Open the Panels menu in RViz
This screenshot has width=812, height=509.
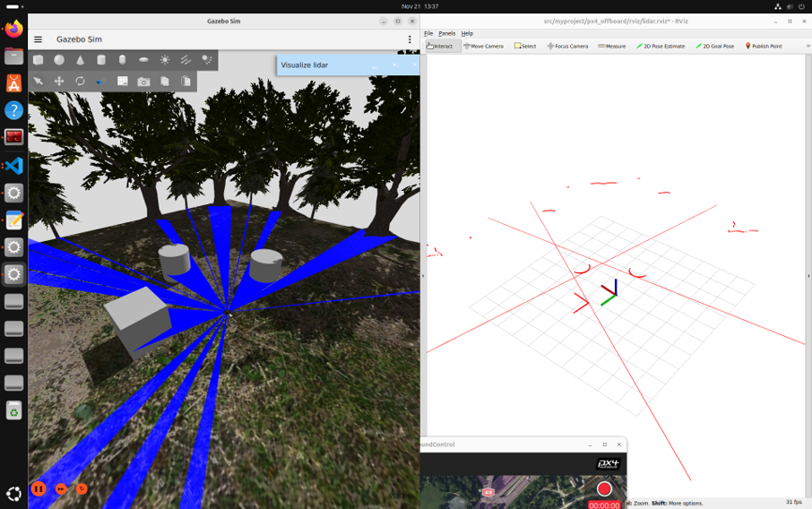pyautogui.click(x=447, y=33)
